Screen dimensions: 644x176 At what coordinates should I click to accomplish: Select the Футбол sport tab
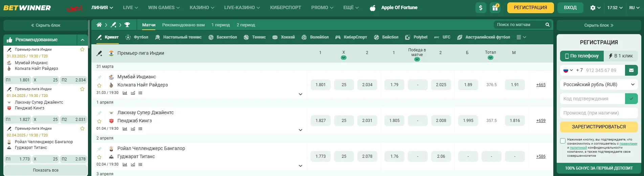(x=137, y=37)
